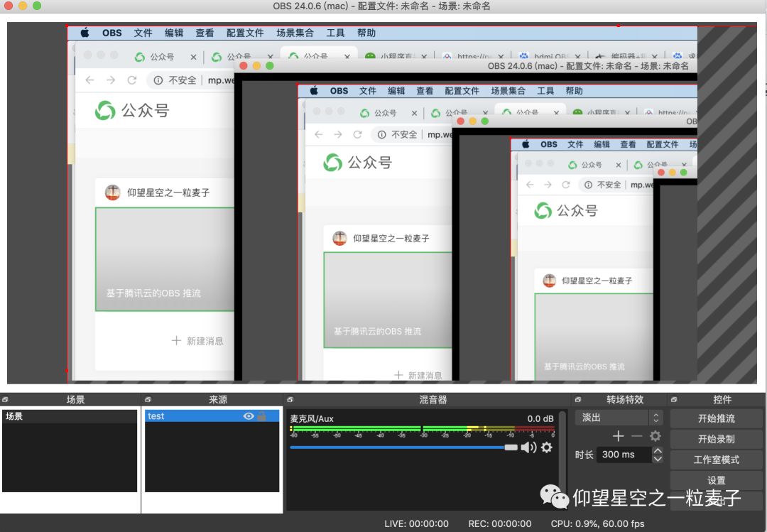Start streaming with 开始推流 button
The height and width of the screenshot is (532, 767).
[716, 418]
